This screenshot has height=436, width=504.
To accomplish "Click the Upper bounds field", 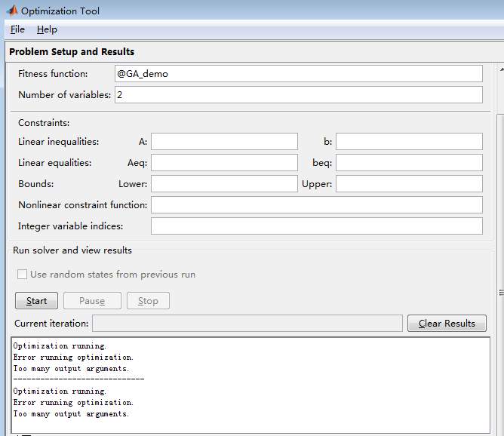I will coord(409,184).
